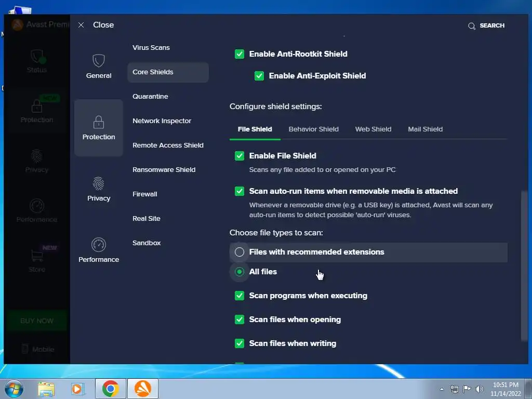Click the search magnifier icon
532x399 pixels.
point(471,26)
